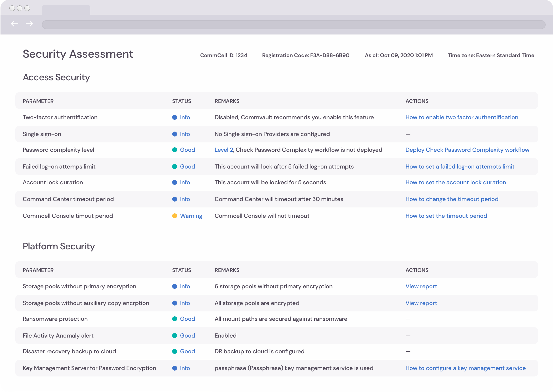View report for storage pools without primary encryption
This screenshot has height=392, width=553.
[x=421, y=286]
